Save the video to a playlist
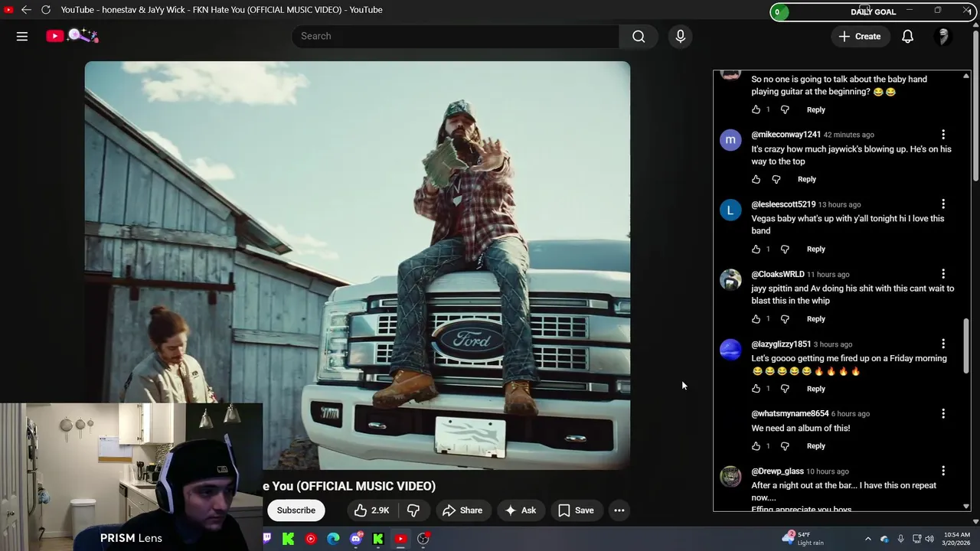980x551 pixels. point(576,510)
